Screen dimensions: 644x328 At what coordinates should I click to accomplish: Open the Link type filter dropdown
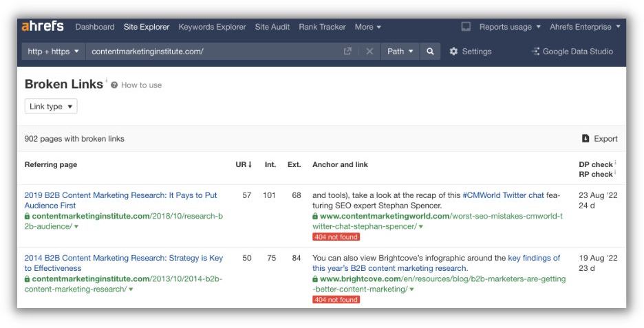51,107
